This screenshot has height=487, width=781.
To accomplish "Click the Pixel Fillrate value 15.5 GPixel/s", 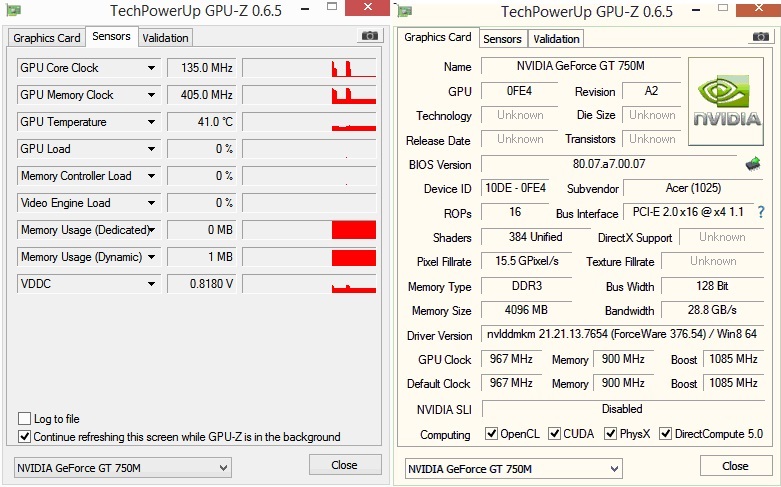I will click(526, 260).
